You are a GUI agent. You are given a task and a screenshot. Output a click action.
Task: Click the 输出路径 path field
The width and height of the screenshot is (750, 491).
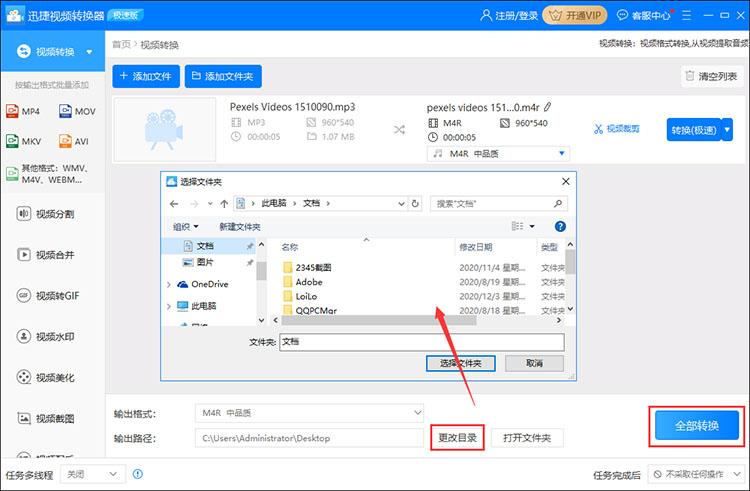309,438
